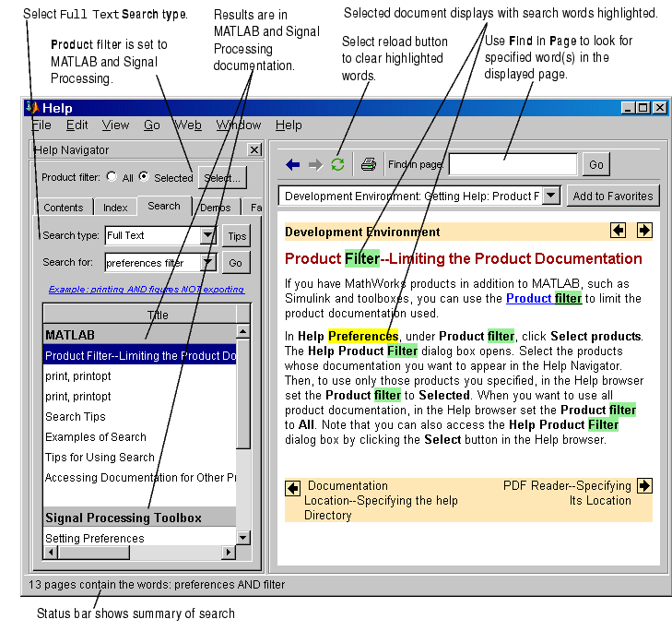Click results horizontal scrollbar thumb

(93, 552)
